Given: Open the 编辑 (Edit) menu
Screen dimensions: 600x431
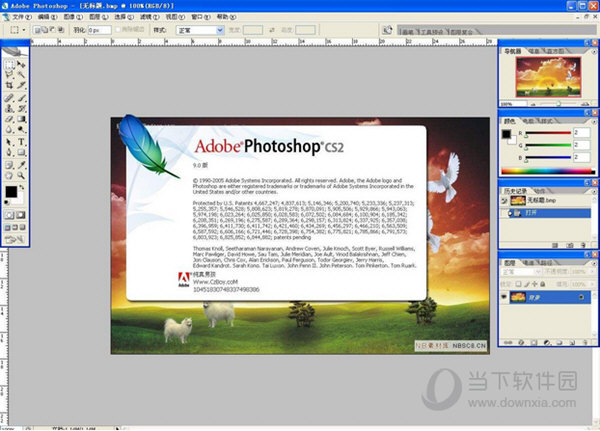Looking at the screenshot, I should (x=47, y=17).
